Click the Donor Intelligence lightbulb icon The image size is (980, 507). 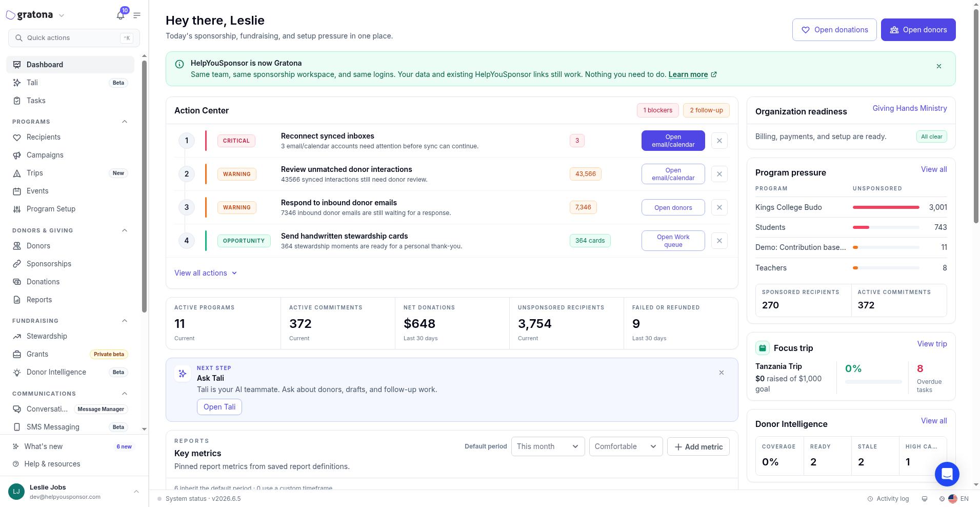17,372
